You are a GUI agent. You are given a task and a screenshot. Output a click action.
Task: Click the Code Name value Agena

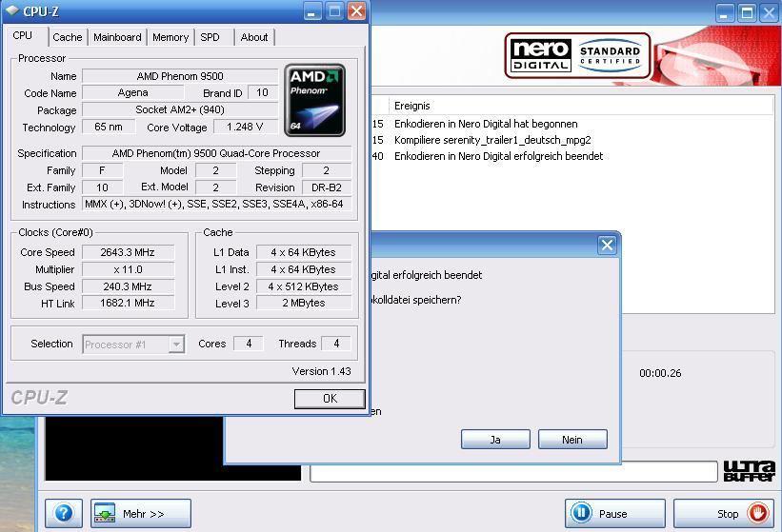(x=132, y=92)
